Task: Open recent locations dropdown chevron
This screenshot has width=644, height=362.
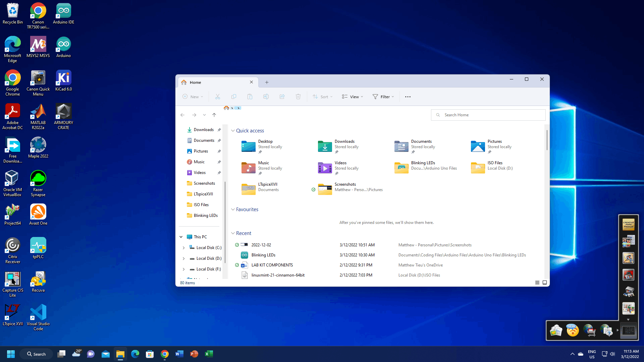Action: (x=204, y=115)
